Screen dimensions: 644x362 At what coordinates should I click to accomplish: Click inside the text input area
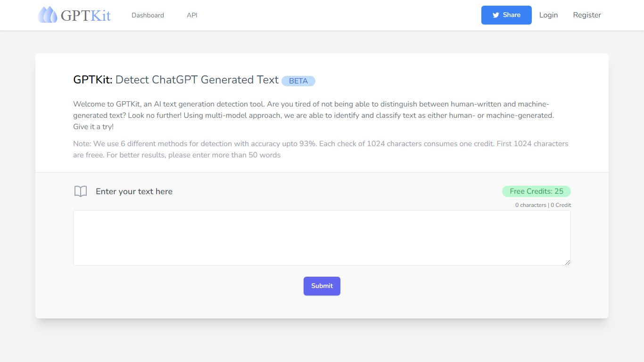(322, 238)
